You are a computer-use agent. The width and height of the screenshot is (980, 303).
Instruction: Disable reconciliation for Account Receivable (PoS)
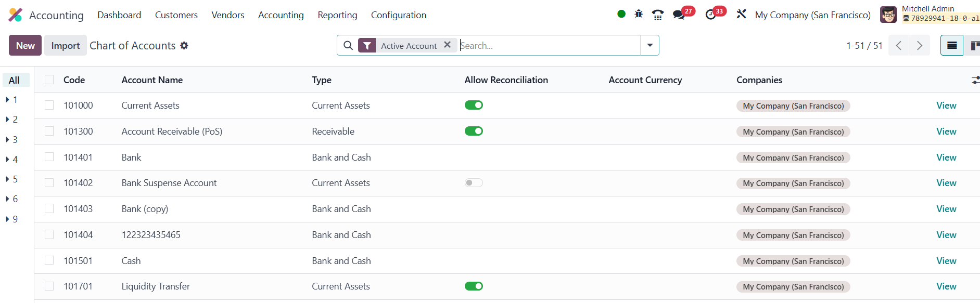pyautogui.click(x=474, y=131)
